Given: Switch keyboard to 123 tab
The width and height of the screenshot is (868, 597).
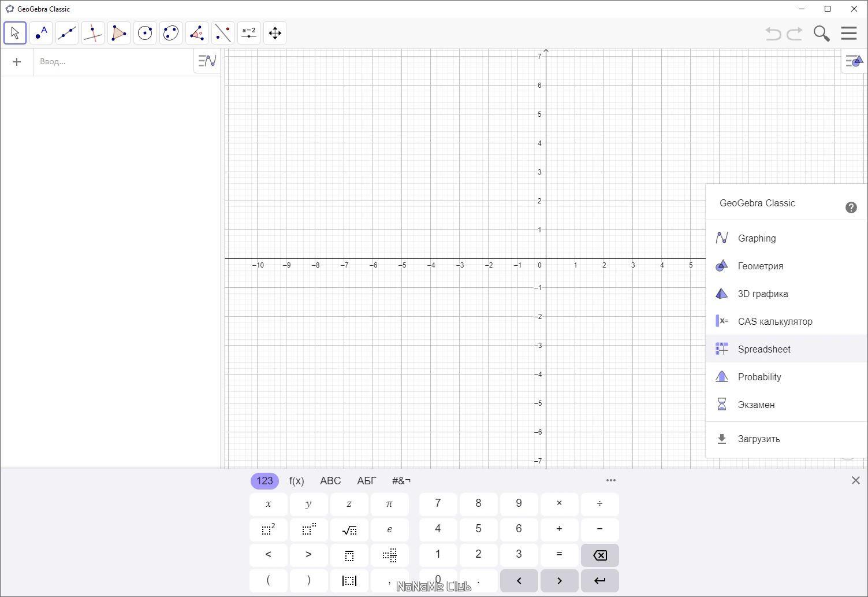Looking at the screenshot, I should coord(265,481).
